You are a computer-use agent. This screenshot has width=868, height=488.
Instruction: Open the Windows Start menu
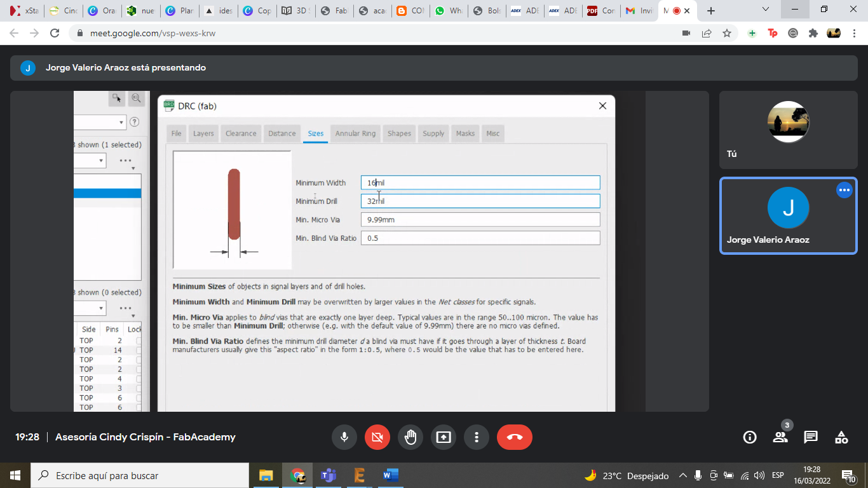tap(15, 475)
